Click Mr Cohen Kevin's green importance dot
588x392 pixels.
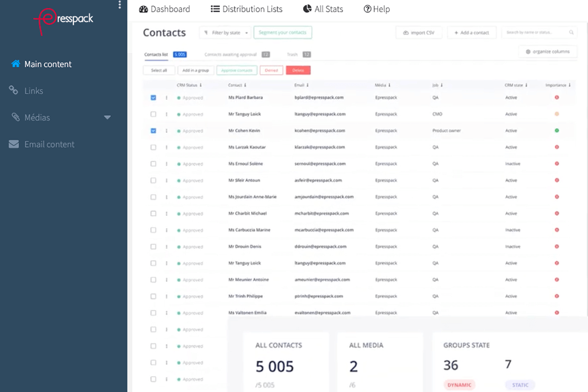(x=557, y=130)
